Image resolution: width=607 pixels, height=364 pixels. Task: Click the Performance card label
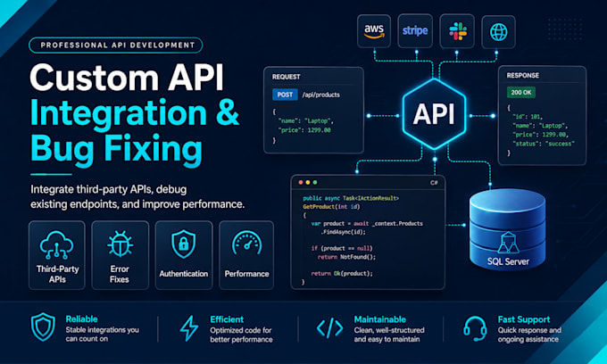click(246, 274)
